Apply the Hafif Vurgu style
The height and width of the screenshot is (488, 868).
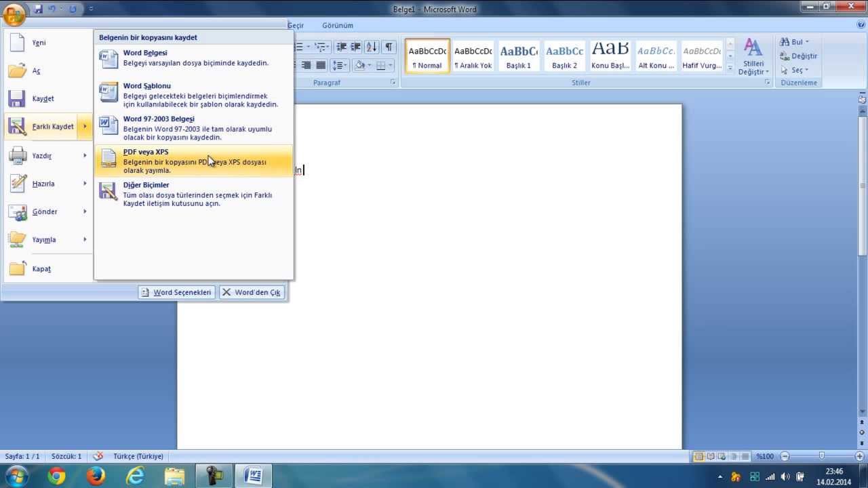pyautogui.click(x=702, y=56)
